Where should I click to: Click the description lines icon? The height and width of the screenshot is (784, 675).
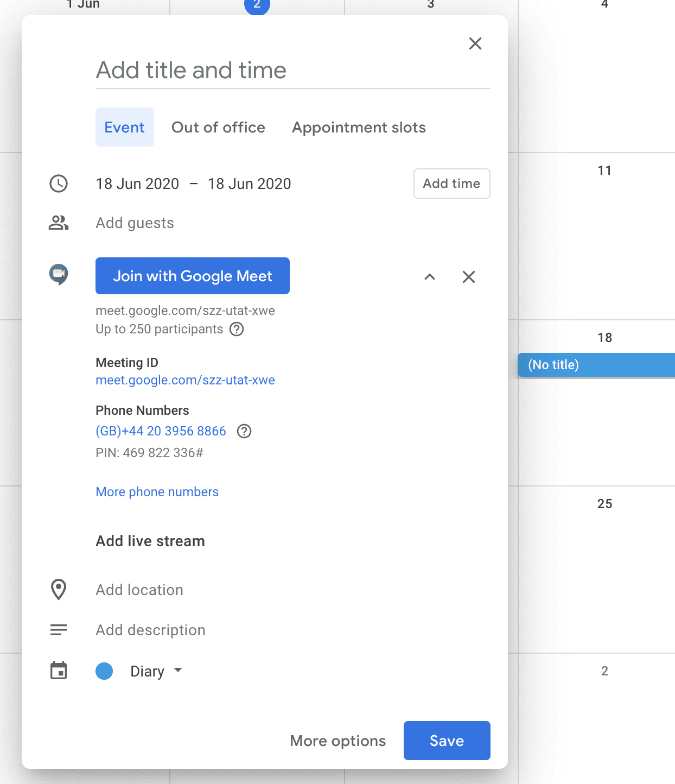pyautogui.click(x=59, y=630)
